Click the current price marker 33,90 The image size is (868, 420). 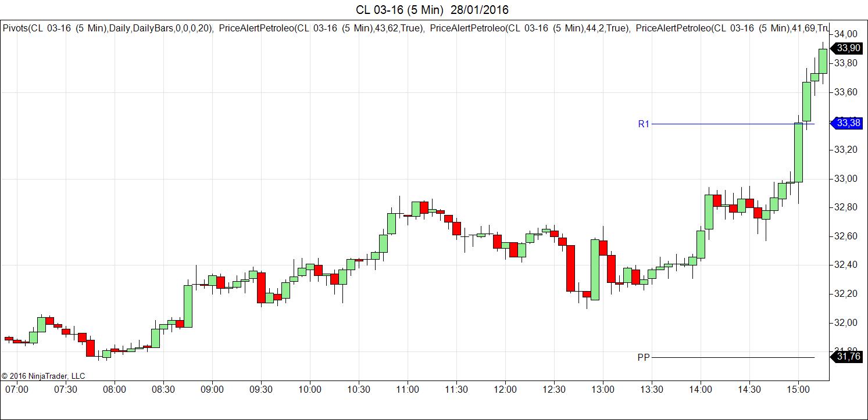tap(848, 49)
